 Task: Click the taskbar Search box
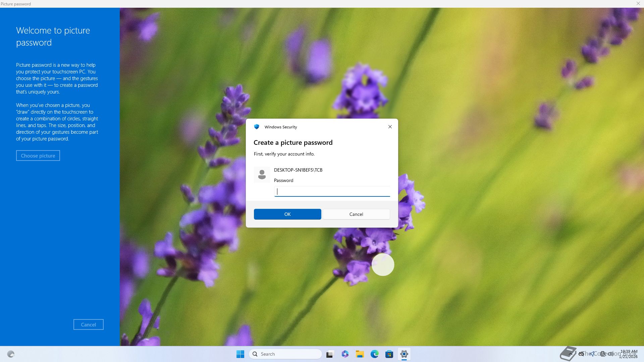coord(285,354)
